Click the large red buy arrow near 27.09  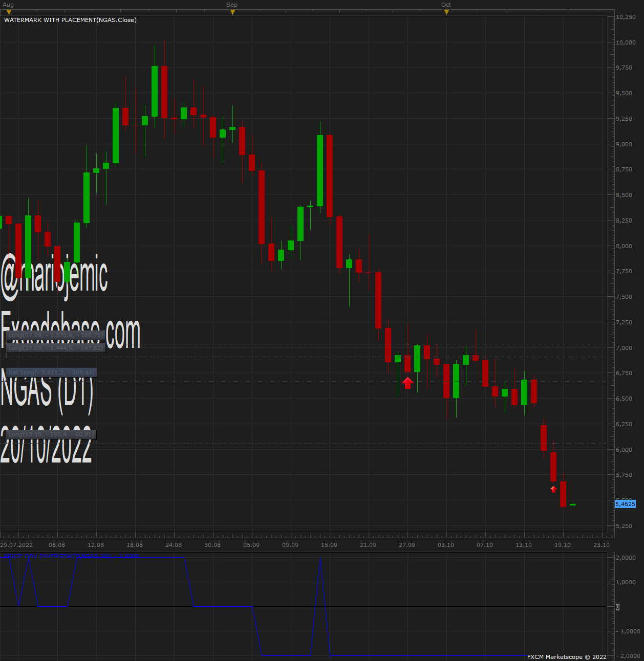pos(407,383)
